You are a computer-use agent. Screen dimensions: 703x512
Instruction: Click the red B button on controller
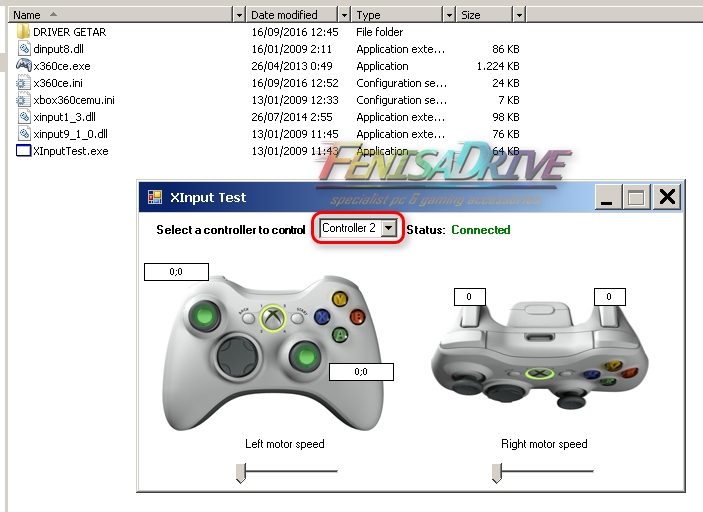[x=357, y=317]
